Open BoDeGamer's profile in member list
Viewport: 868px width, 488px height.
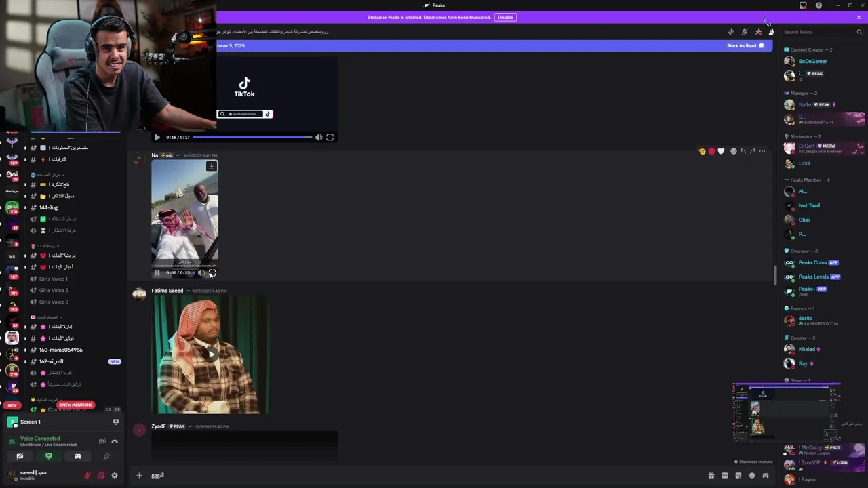tap(812, 61)
